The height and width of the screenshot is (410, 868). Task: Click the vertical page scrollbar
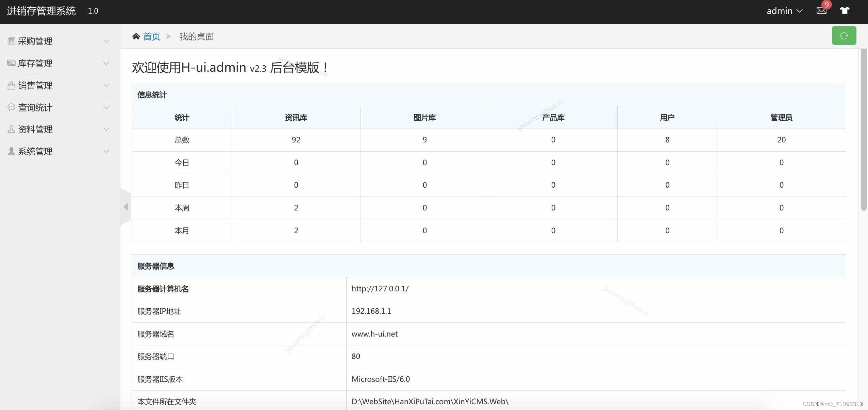[x=864, y=129]
